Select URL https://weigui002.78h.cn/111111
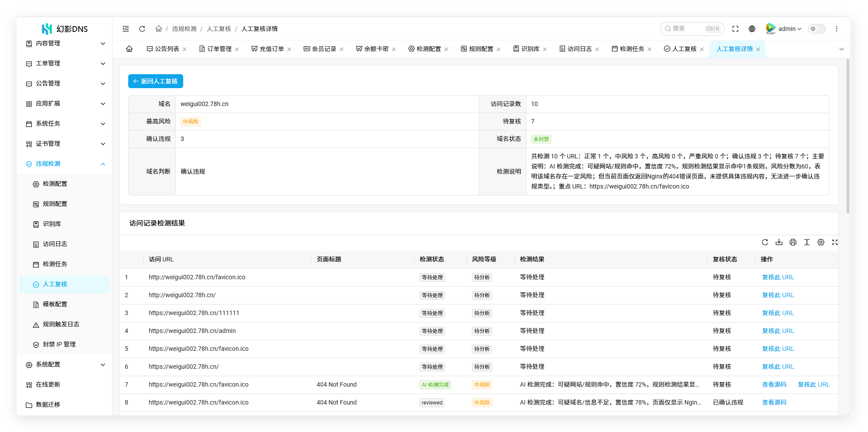 coord(194,313)
